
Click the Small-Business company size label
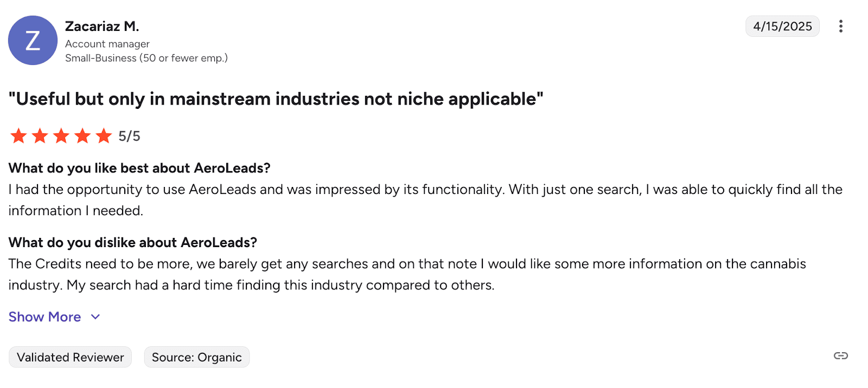point(146,58)
